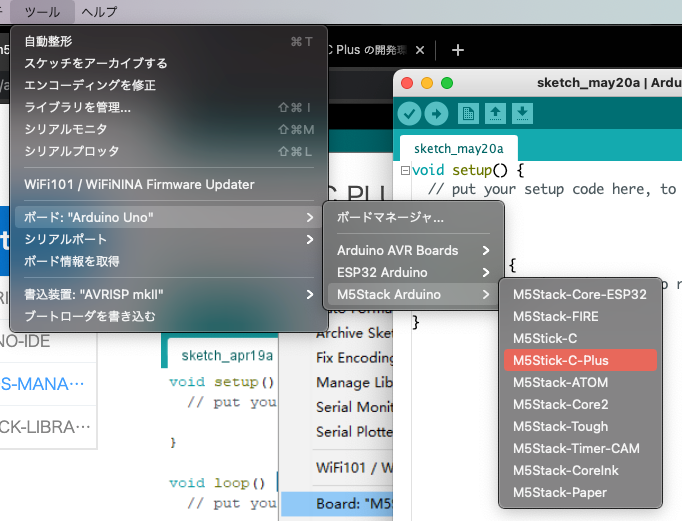
Task: Open シリアルモニタ menu item
Action: (169, 129)
